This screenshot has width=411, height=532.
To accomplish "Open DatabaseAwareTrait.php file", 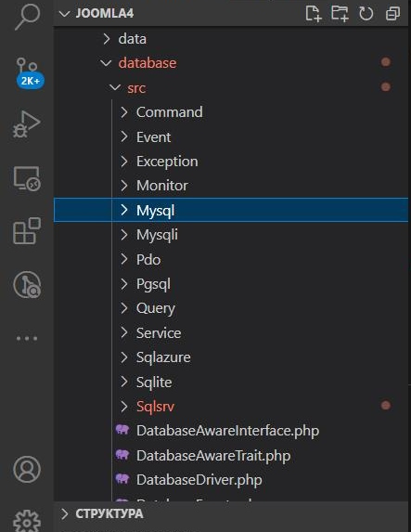I will click(213, 456).
